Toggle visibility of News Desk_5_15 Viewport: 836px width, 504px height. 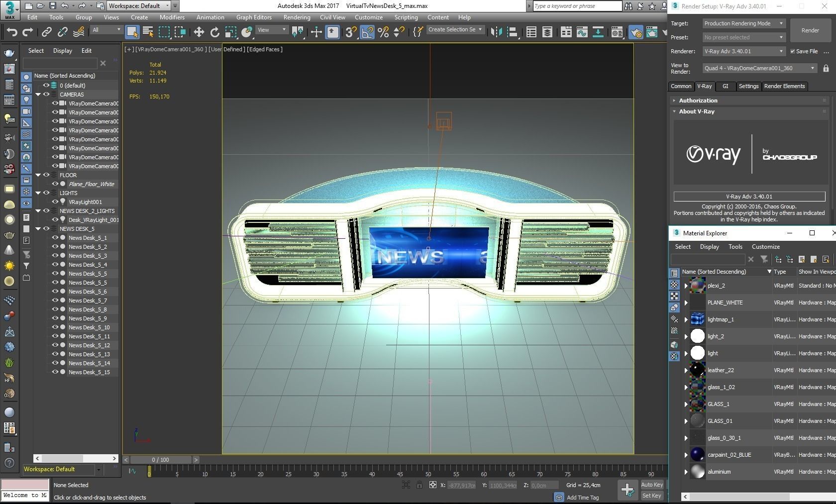(55, 372)
